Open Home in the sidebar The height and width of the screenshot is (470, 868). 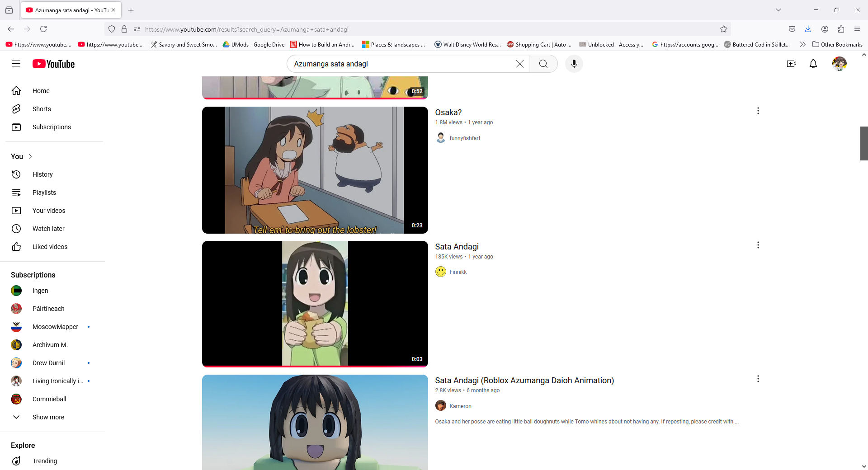click(52, 91)
